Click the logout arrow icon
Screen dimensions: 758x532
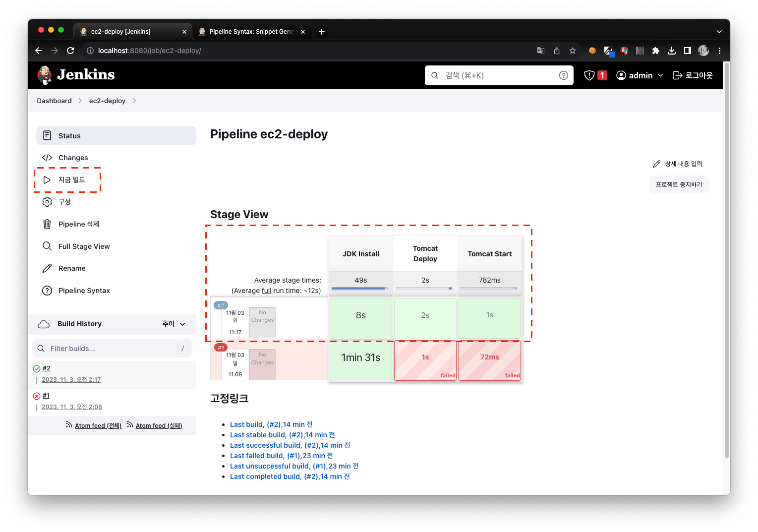click(677, 75)
